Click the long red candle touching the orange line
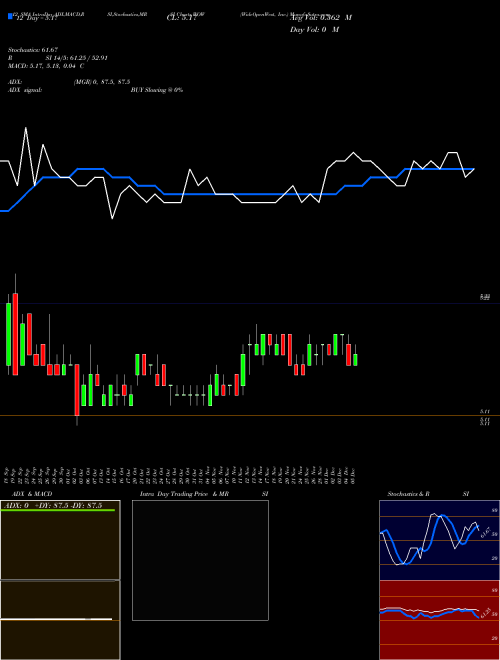500x660 pixels. 77,390
